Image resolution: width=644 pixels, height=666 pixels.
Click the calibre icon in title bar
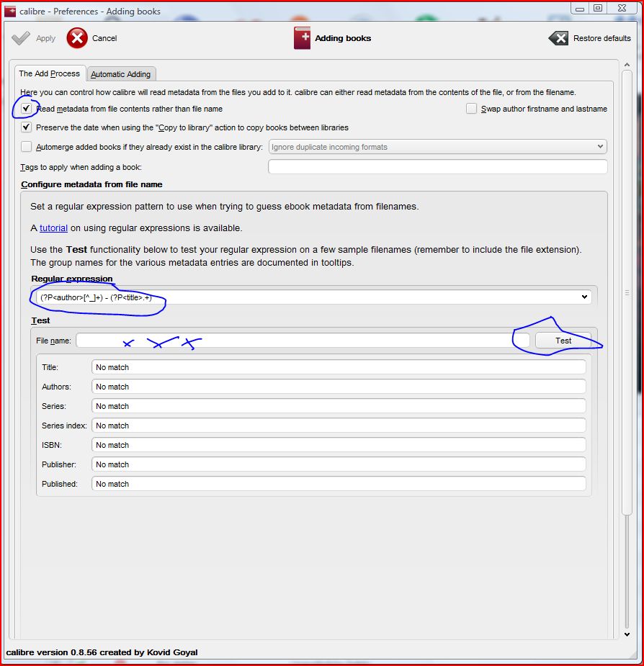(x=10, y=12)
